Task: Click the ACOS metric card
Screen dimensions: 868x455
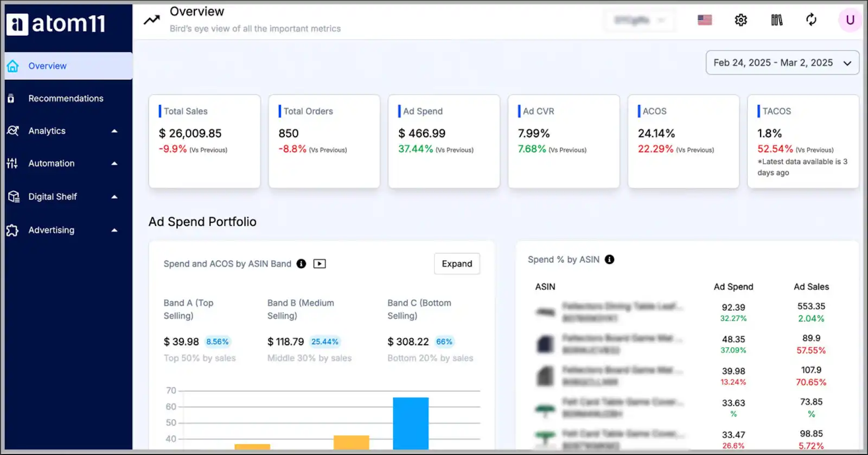Action: (x=684, y=142)
